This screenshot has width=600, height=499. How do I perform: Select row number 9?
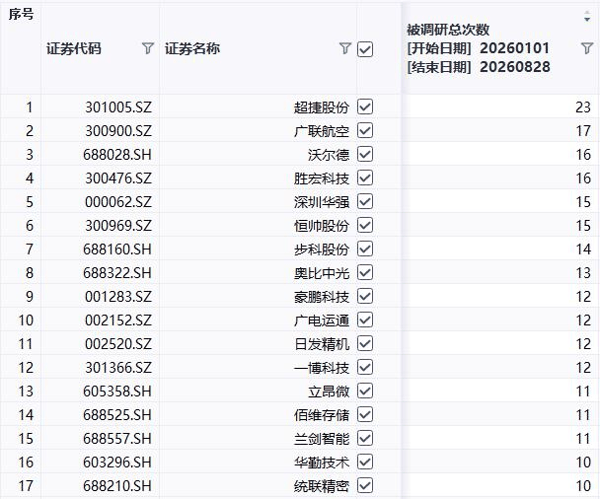click(29, 297)
